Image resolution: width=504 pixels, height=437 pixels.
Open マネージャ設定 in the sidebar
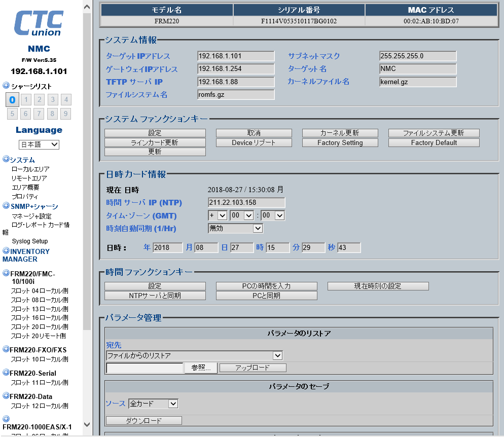(x=31, y=216)
